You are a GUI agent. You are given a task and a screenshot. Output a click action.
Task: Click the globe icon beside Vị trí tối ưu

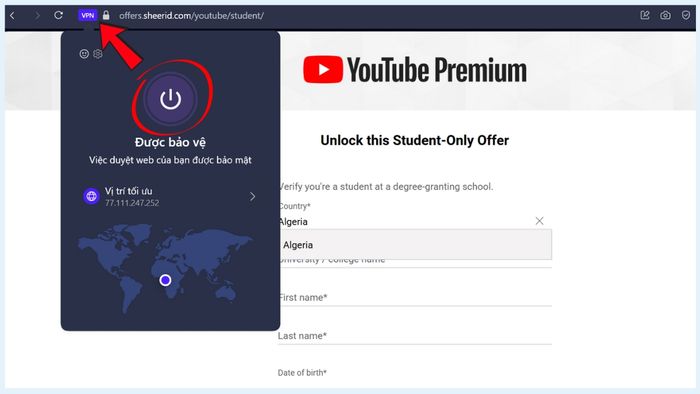click(92, 196)
